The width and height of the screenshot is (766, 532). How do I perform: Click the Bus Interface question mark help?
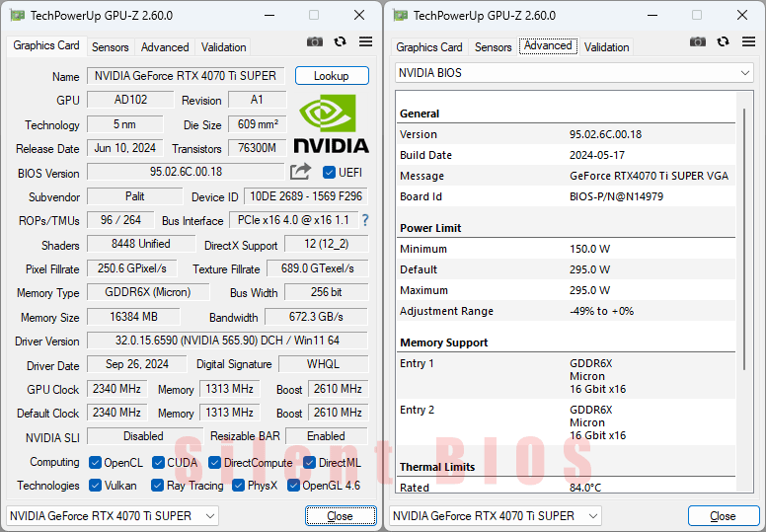click(365, 220)
